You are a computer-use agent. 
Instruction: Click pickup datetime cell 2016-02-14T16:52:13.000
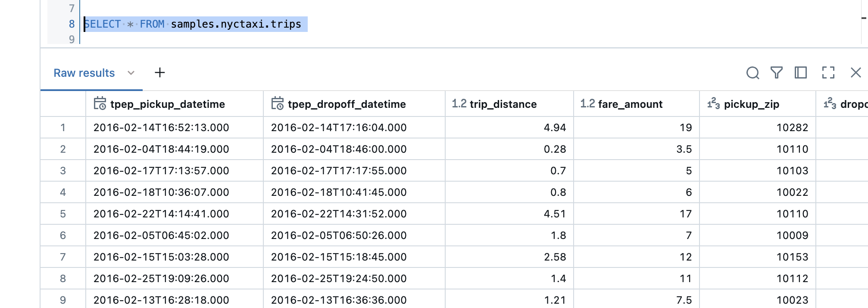pyautogui.click(x=161, y=128)
